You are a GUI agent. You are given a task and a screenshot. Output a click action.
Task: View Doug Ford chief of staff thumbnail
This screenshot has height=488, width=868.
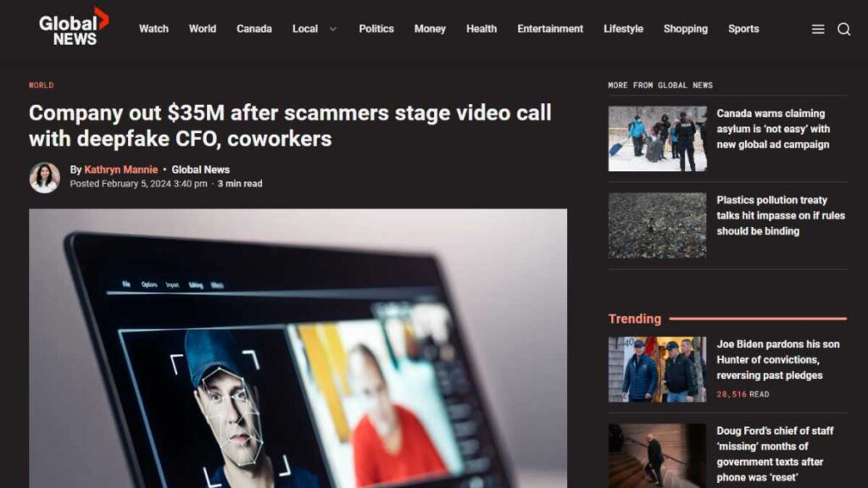pyautogui.click(x=657, y=456)
